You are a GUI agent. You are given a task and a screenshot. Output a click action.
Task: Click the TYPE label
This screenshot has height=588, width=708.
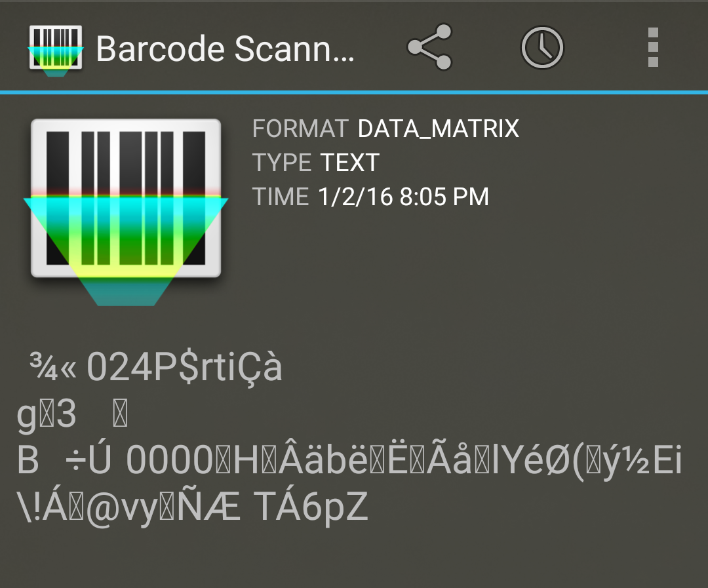[x=282, y=163]
